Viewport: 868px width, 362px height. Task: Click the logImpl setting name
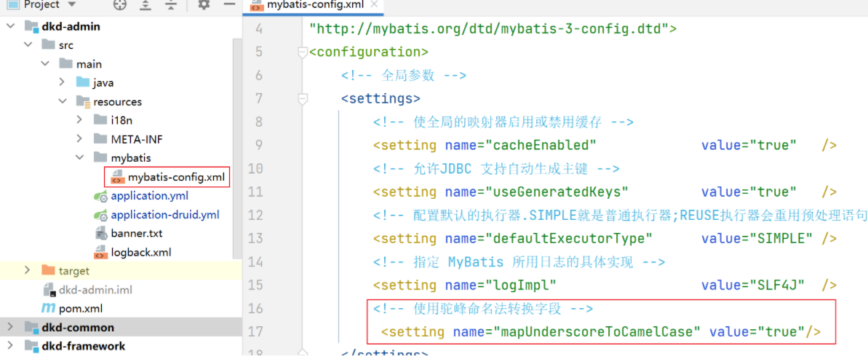click(521, 285)
